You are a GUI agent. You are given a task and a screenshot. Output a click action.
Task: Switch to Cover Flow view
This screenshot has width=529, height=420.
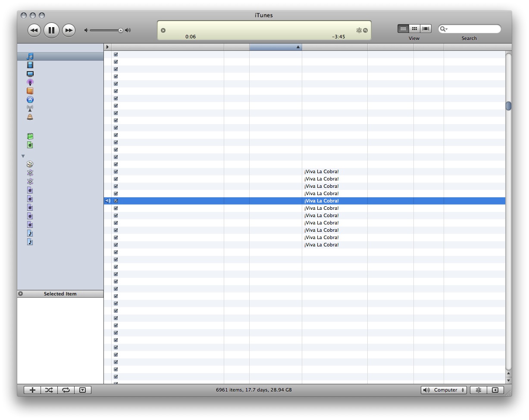(x=426, y=29)
